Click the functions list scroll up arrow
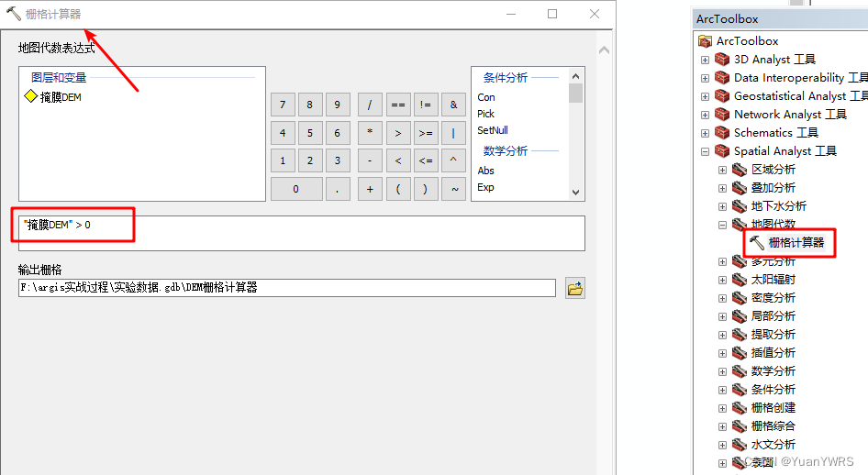This screenshot has width=868, height=475. [x=575, y=76]
